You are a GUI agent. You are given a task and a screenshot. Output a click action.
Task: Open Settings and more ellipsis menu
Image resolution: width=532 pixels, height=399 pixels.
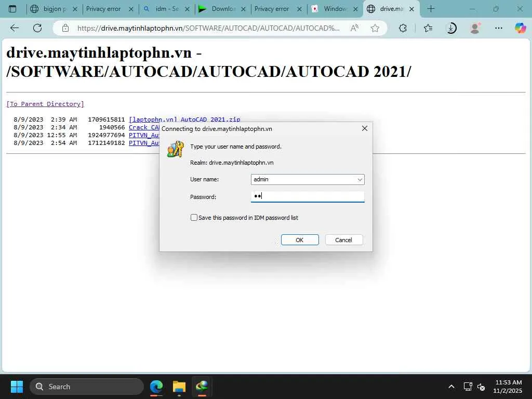click(x=498, y=28)
